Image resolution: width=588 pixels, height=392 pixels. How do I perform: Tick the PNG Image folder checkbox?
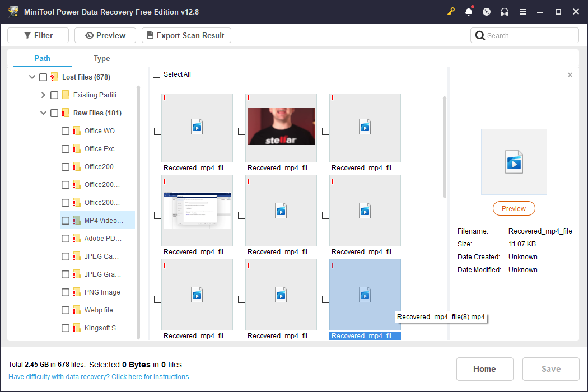[65, 292]
